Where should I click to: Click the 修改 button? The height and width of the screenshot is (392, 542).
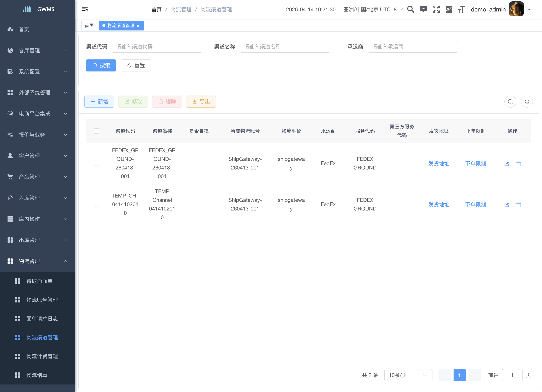[x=133, y=102]
